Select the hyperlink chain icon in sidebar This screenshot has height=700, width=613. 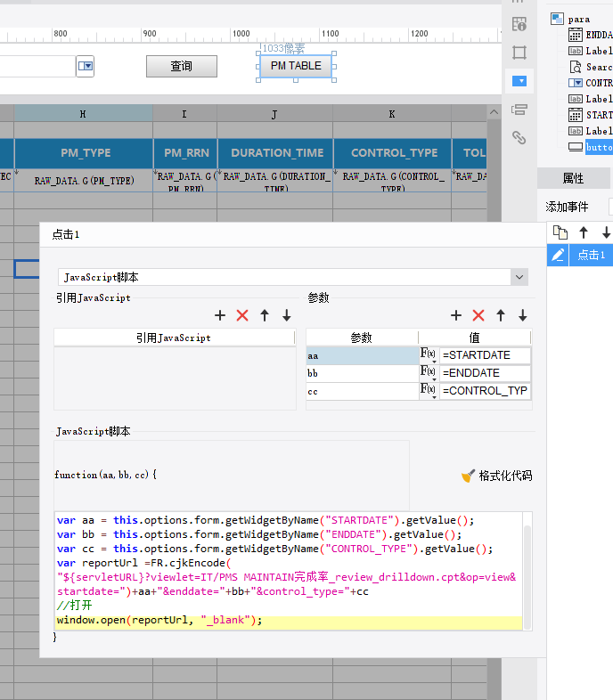519,137
